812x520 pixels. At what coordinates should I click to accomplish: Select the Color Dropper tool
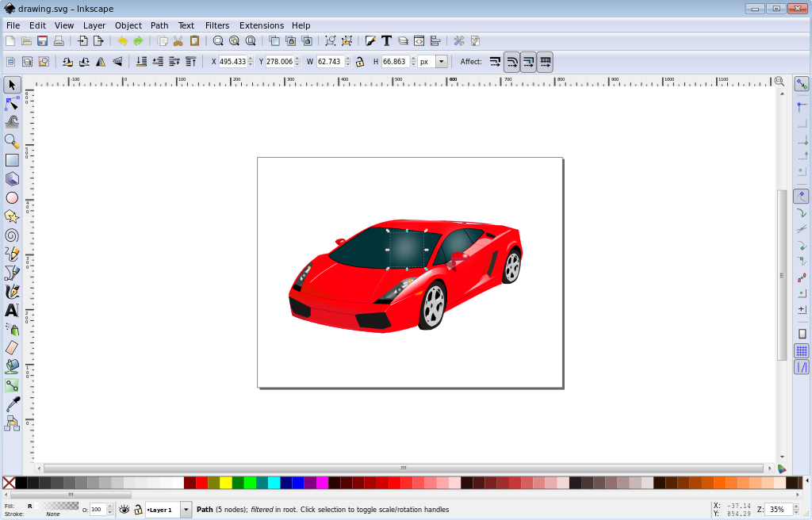point(12,404)
